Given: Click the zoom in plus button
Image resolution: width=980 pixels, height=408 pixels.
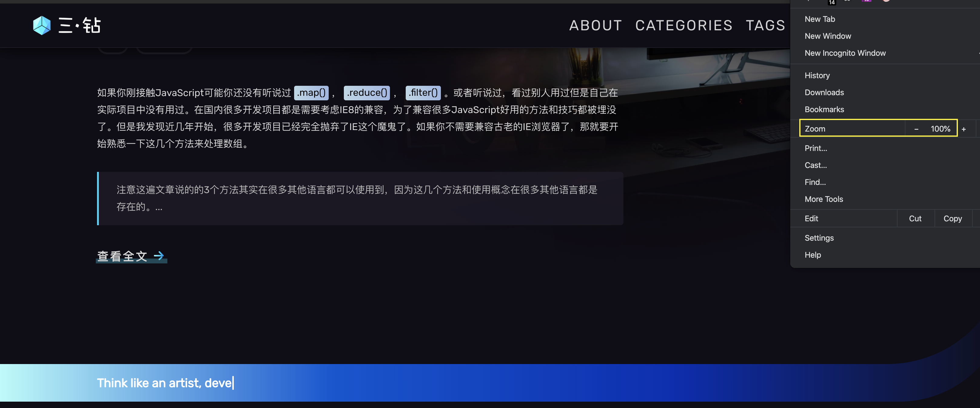Looking at the screenshot, I should click(x=963, y=129).
